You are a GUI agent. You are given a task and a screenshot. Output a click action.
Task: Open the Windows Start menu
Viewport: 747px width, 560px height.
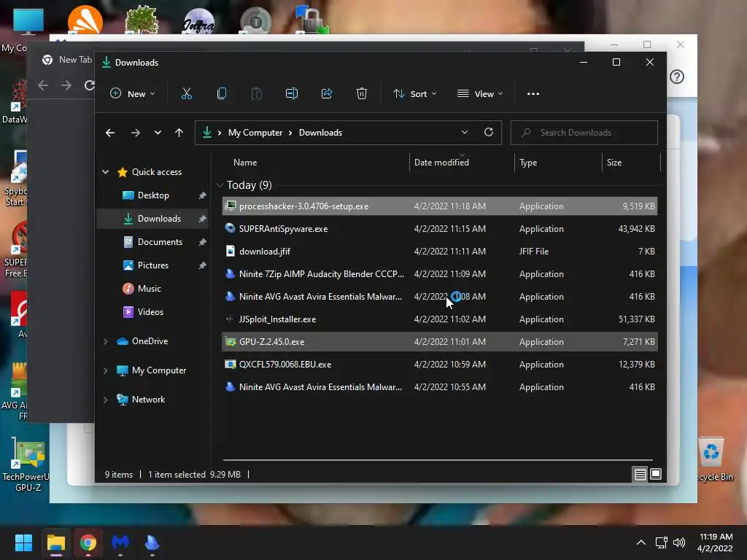[x=23, y=542]
